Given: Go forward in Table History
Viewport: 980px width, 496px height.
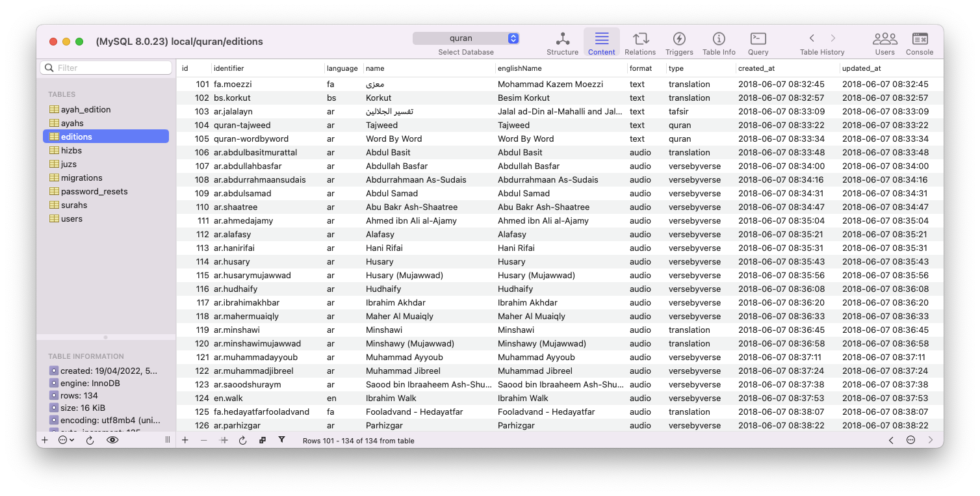Looking at the screenshot, I should point(833,38).
